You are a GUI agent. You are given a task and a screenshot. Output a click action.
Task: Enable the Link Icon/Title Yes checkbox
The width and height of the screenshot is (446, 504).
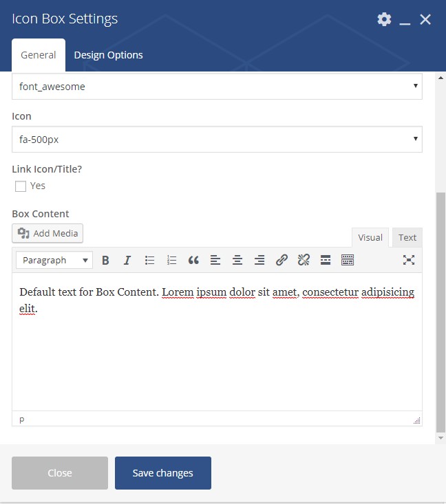[x=21, y=186]
